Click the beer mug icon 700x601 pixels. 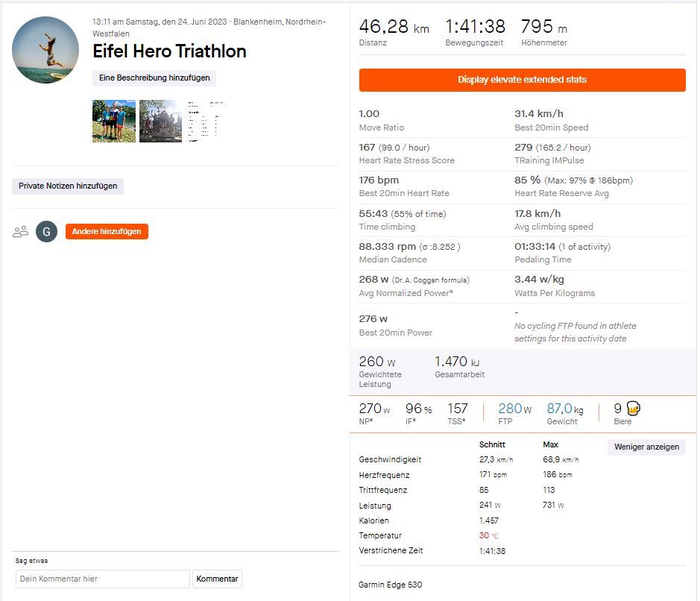(634, 409)
